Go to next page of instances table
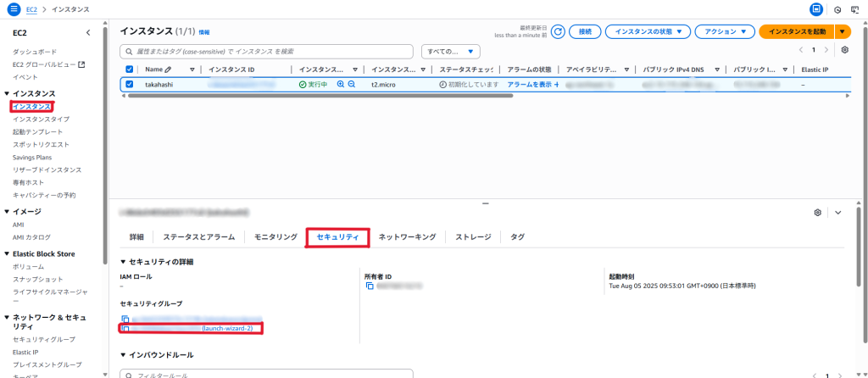The width and height of the screenshot is (868, 378). 826,50
